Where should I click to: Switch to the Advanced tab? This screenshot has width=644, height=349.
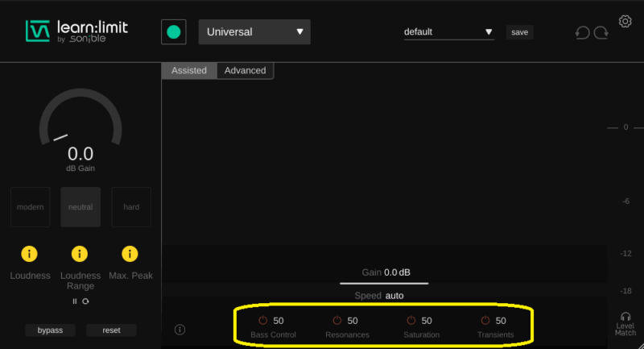tap(245, 71)
